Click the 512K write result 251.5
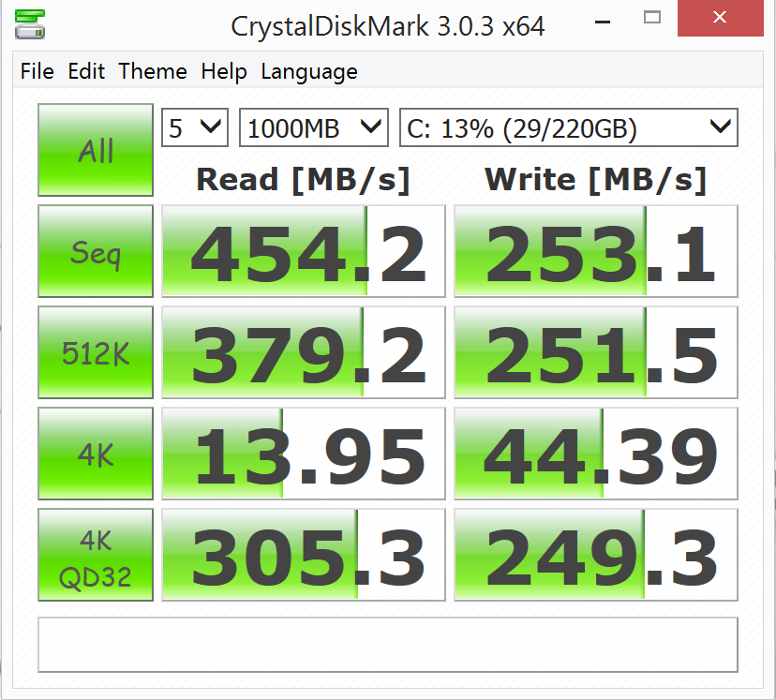This screenshot has height=700, width=776. coord(596,352)
